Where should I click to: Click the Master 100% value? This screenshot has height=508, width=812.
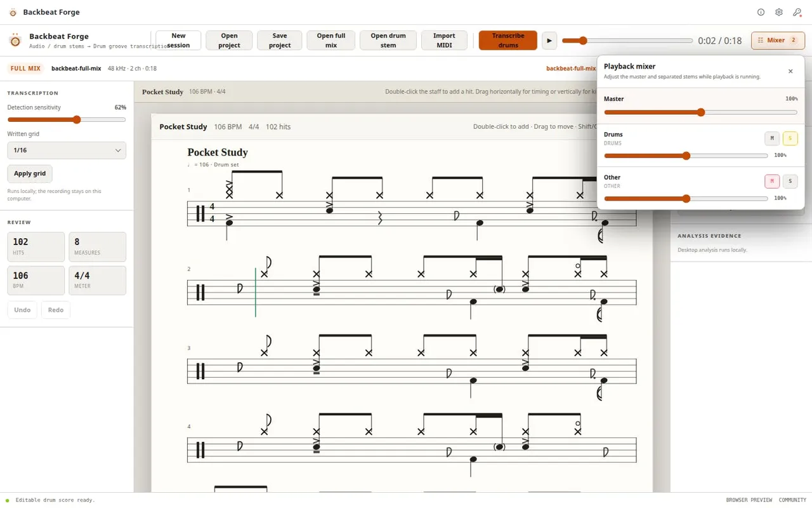pos(791,99)
